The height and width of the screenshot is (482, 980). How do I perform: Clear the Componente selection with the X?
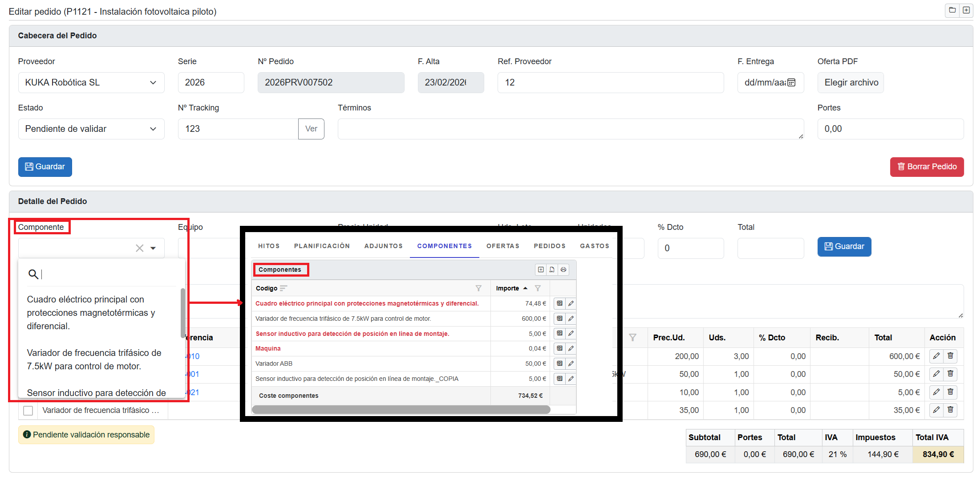coord(139,248)
